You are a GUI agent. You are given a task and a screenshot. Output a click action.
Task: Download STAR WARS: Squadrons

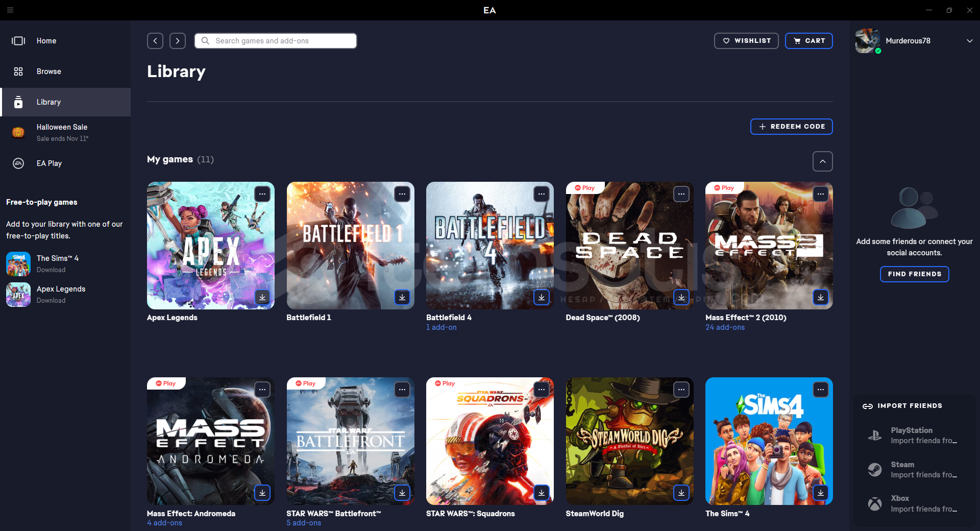pos(542,493)
